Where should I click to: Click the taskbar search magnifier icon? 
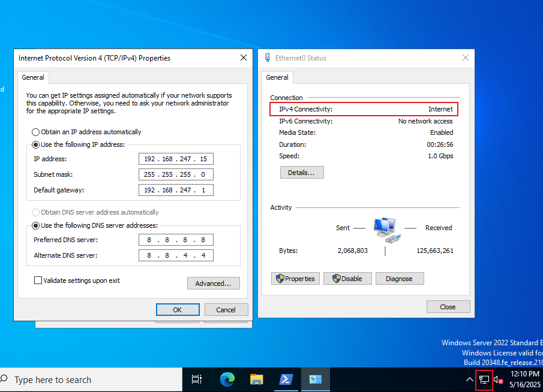tap(4, 378)
